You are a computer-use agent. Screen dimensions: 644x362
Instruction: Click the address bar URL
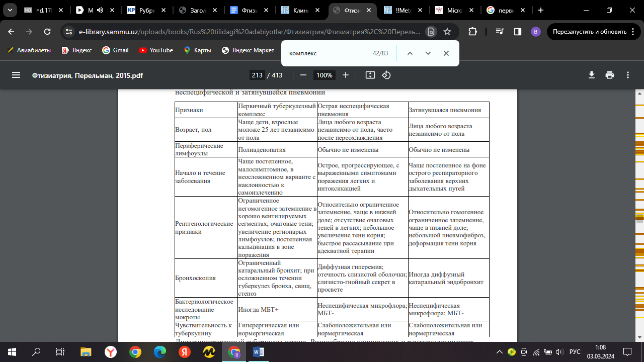[250, 32]
